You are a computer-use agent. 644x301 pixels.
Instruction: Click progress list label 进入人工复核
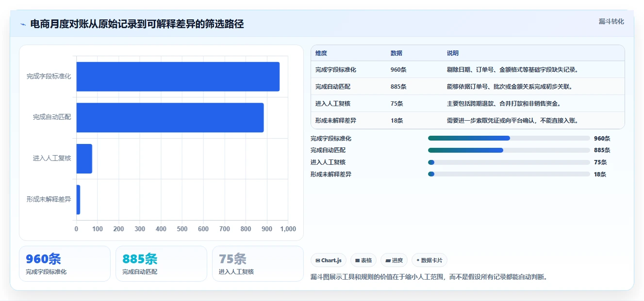click(x=328, y=162)
